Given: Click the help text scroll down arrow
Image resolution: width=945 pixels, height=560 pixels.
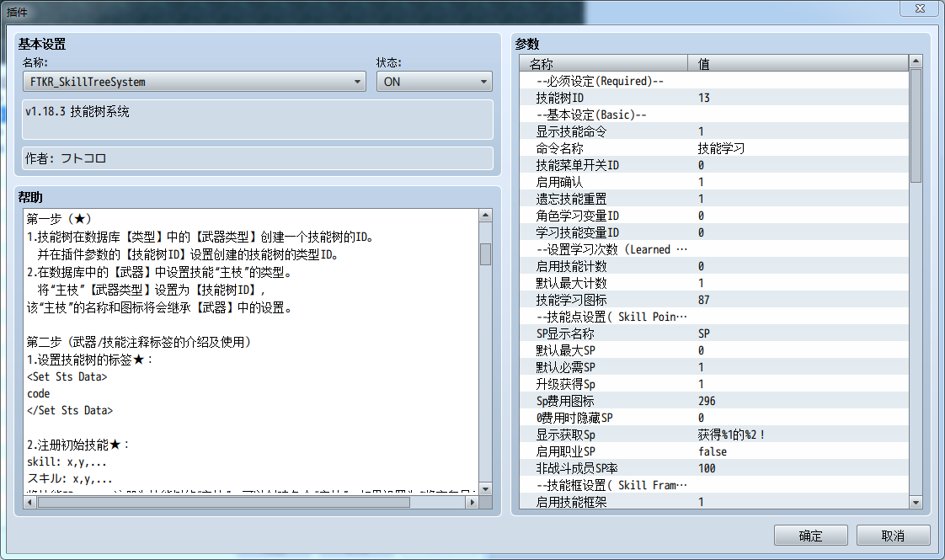Looking at the screenshot, I should 485,489.
